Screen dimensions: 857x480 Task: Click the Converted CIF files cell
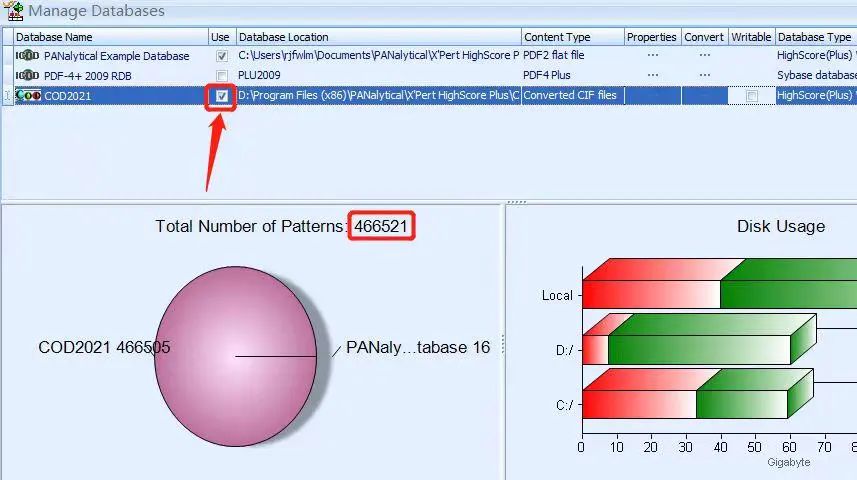tap(572, 95)
